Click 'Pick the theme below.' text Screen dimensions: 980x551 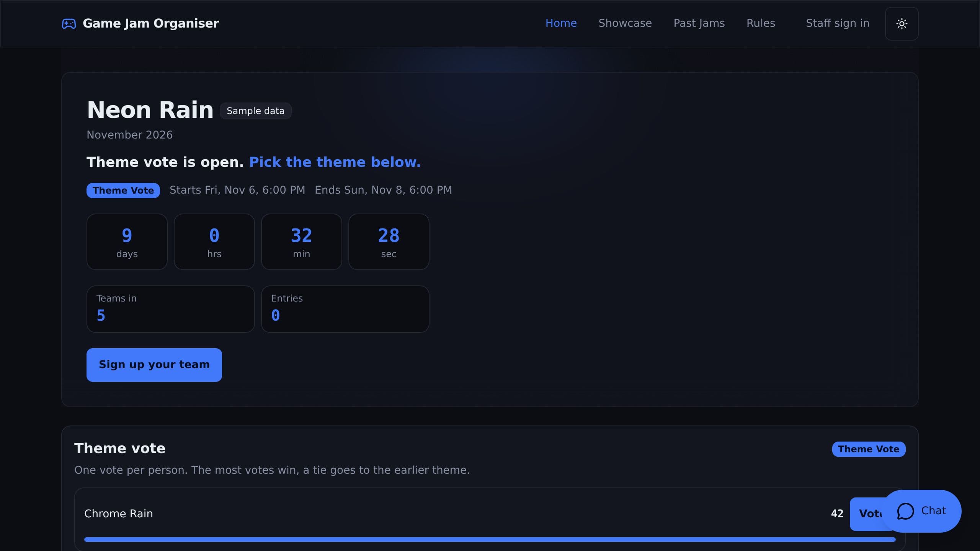[335, 162]
